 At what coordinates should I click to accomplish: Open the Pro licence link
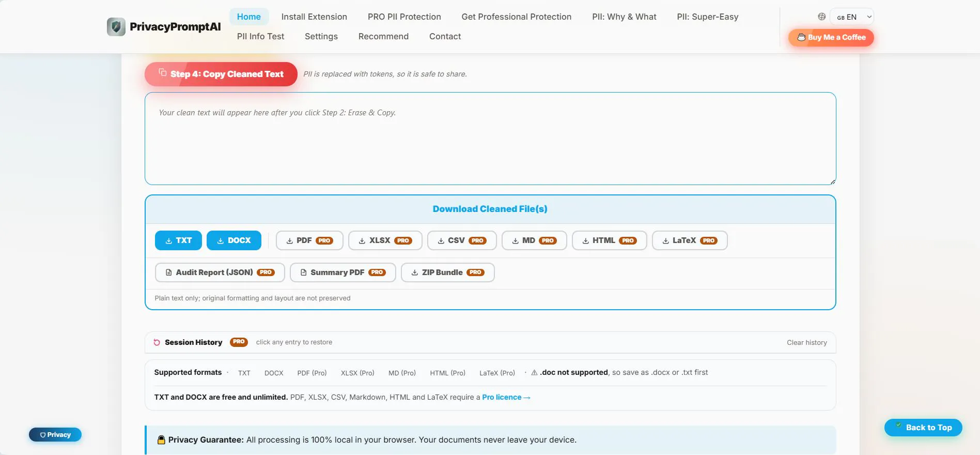pyautogui.click(x=506, y=397)
